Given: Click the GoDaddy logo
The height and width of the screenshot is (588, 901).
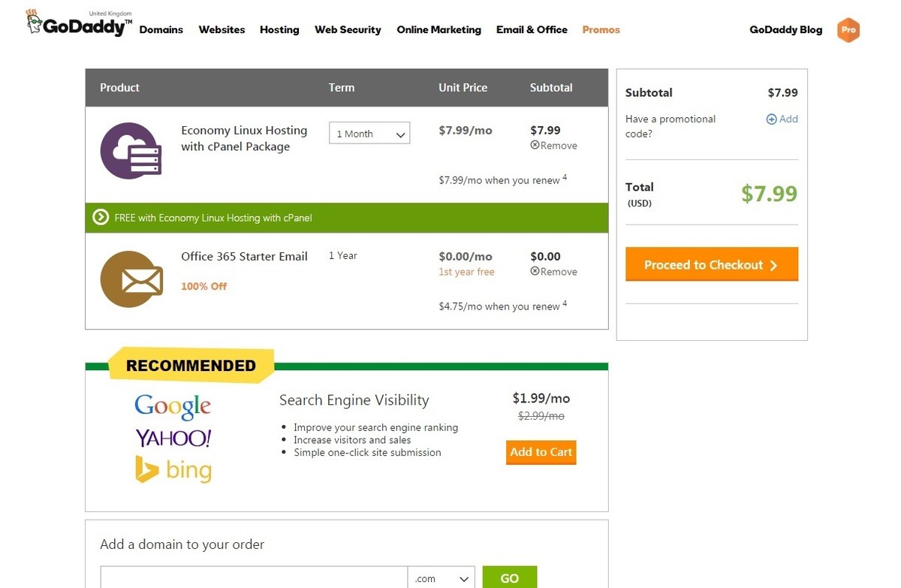Looking at the screenshot, I should point(79,25).
